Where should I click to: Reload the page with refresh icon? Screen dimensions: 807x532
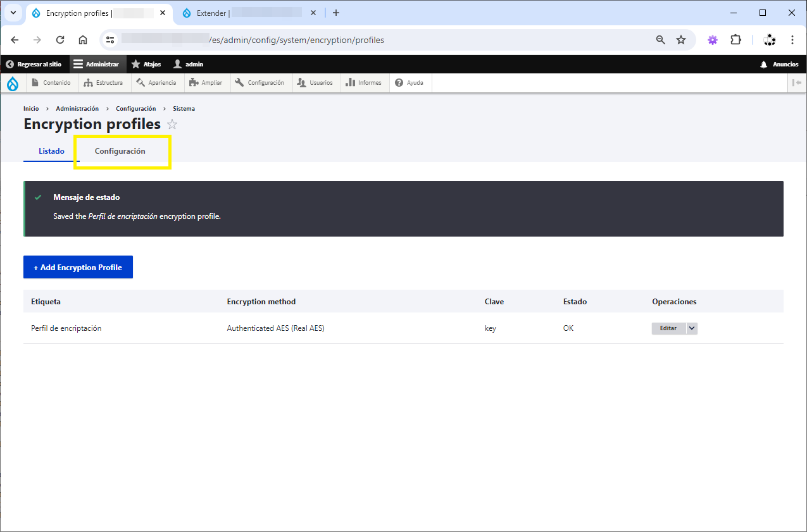click(x=60, y=40)
